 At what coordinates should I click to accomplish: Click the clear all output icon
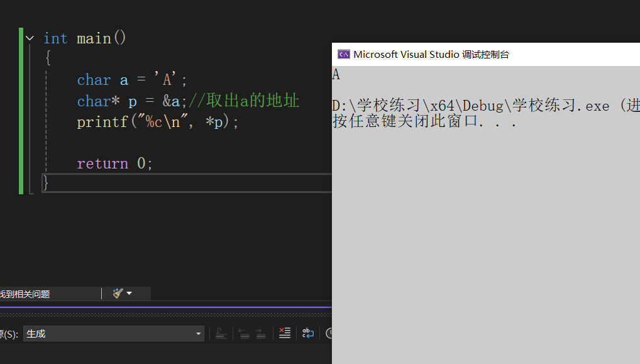coord(285,333)
